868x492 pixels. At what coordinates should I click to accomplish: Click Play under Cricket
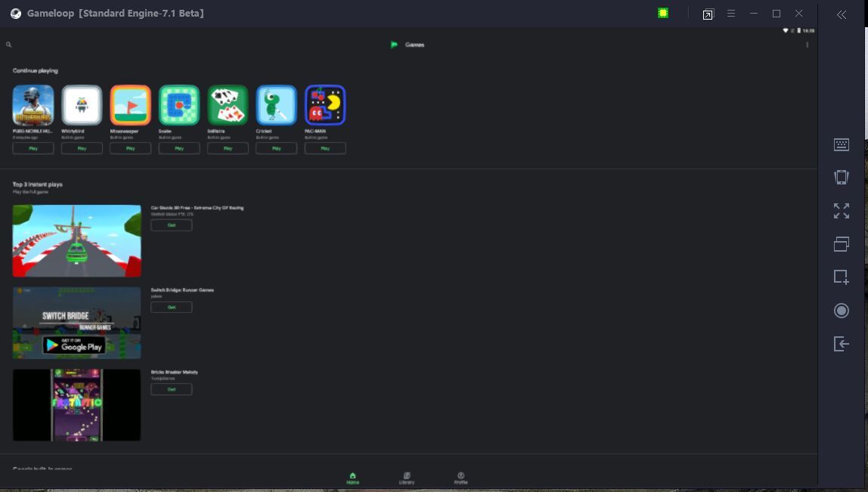tap(277, 148)
